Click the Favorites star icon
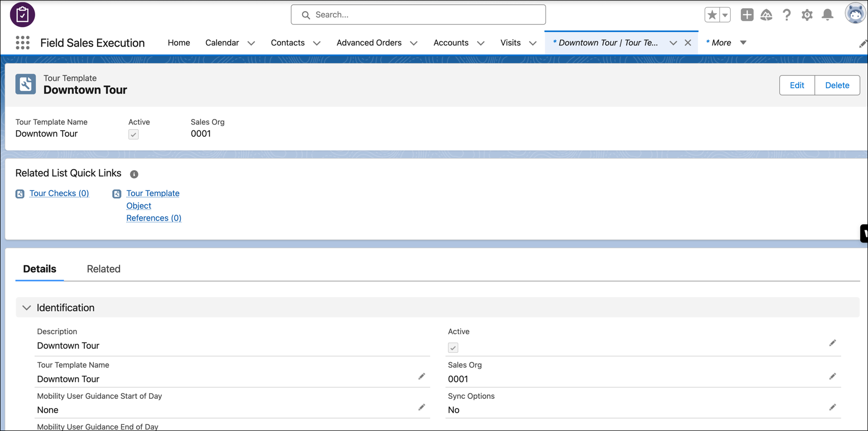The height and width of the screenshot is (431, 868). [x=712, y=15]
